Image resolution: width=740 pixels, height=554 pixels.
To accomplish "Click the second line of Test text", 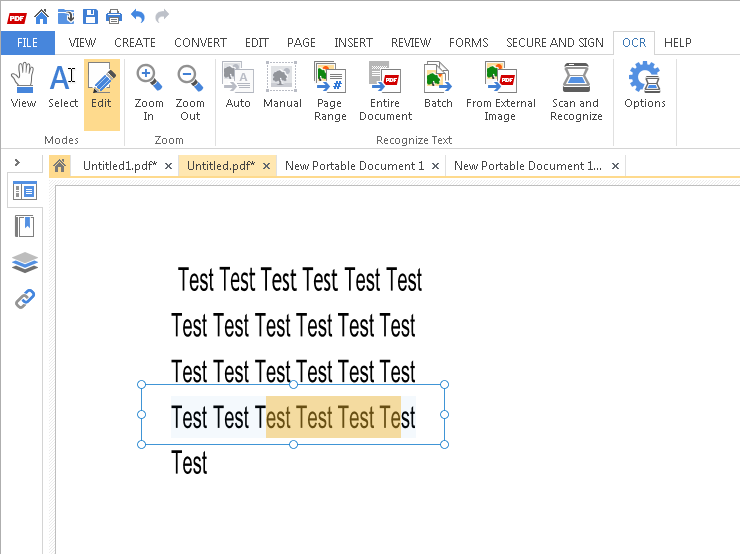I will coord(293,326).
